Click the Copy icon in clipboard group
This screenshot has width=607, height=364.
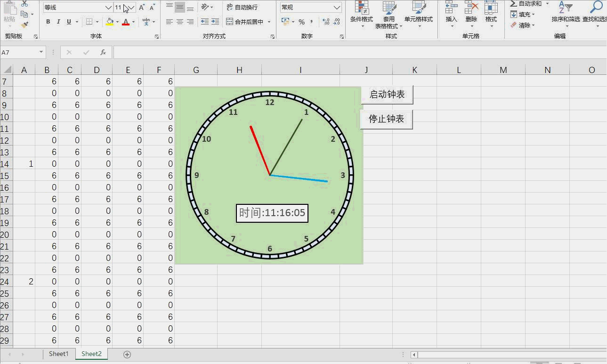coord(24,14)
